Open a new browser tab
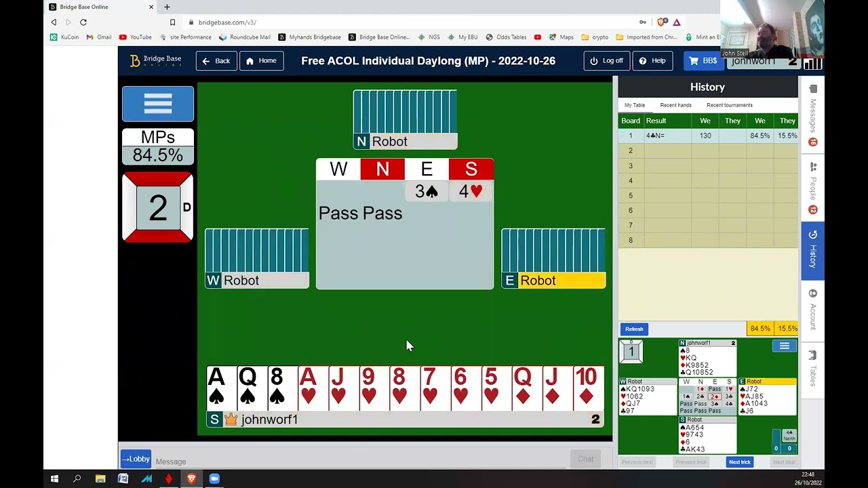Image resolution: width=868 pixels, height=488 pixels. (x=167, y=7)
